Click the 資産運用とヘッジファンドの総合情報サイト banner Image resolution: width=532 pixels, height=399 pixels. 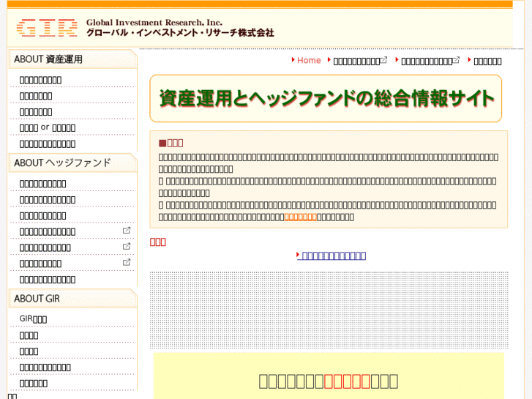326,99
